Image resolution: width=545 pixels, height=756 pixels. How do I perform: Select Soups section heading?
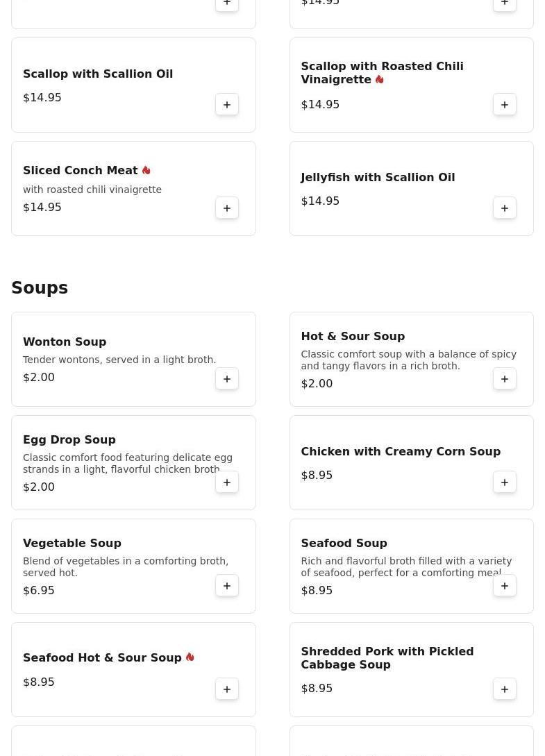click(40, 288)
